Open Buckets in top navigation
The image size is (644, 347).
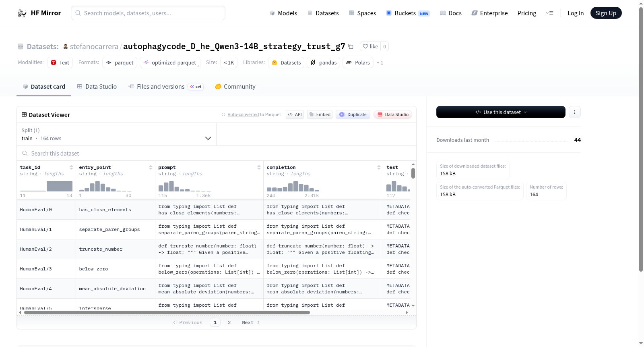tap(408, 13)
